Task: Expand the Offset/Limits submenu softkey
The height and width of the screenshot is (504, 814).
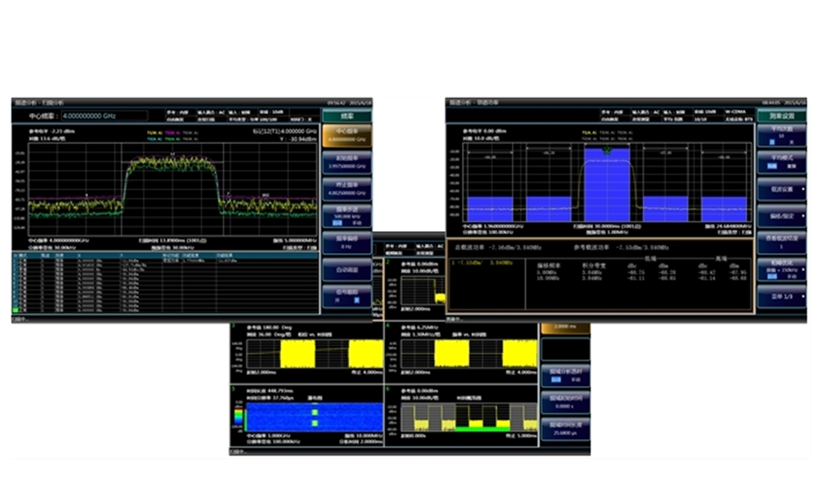Action: 781,216
